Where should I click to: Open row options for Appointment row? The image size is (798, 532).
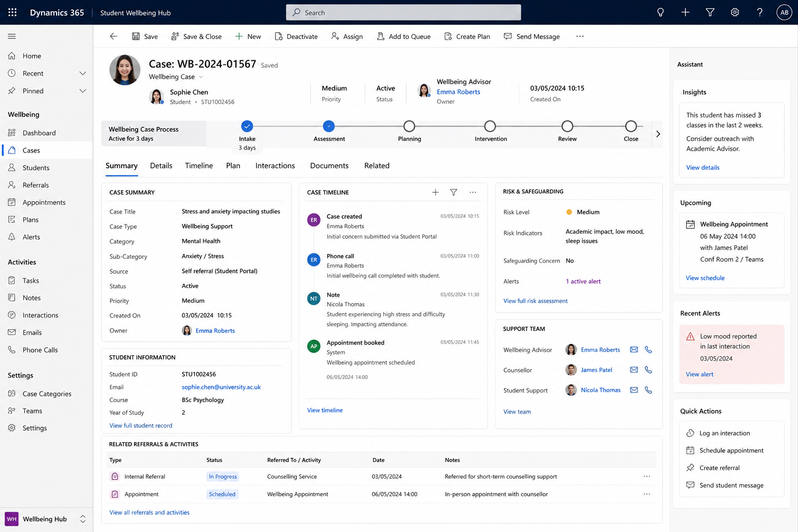(x=647, y=494)
